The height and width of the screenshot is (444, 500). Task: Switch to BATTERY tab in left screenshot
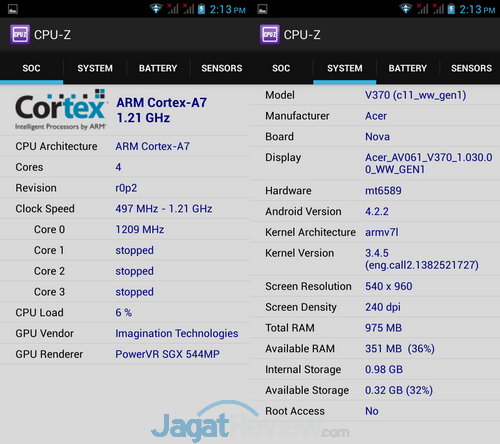(x=158, y=68)
